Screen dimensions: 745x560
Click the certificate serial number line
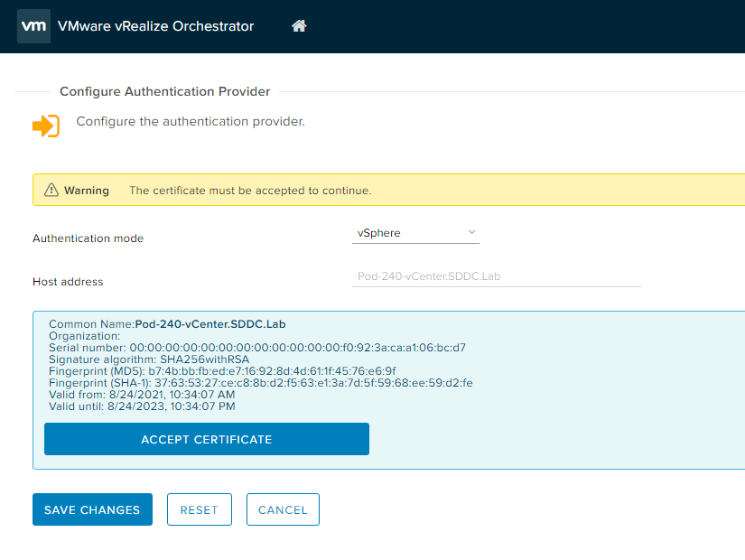coord(256,348)
